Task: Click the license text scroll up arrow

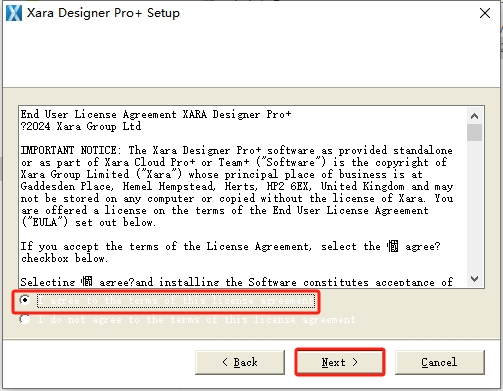Action: tap(474, 116)
